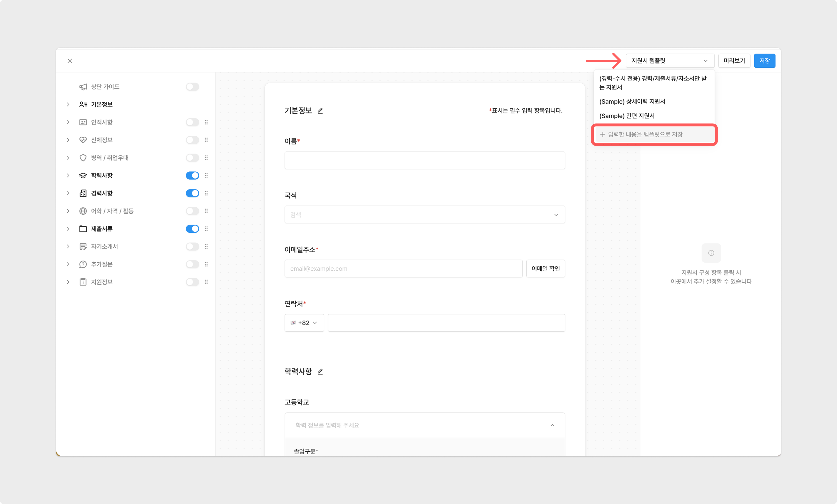Screen dimensions: 837x504
Task: Click the folder icon for 제출서류
Action: pyautogui.click(x=83, y=229)
